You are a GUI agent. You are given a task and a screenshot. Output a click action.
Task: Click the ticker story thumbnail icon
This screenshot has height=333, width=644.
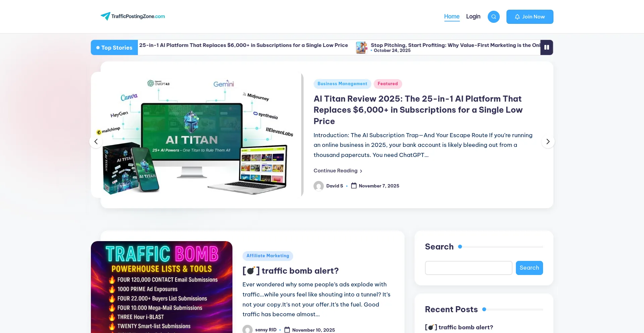362,48
